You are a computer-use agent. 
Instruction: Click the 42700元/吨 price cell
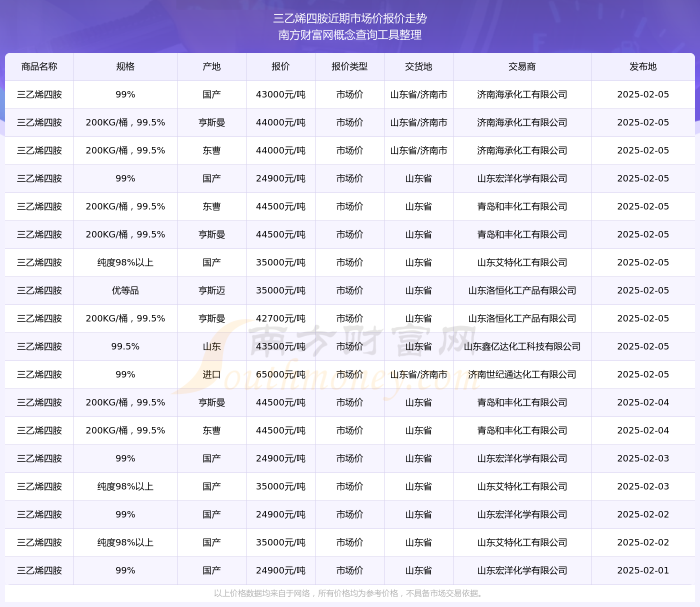point(281,318)
